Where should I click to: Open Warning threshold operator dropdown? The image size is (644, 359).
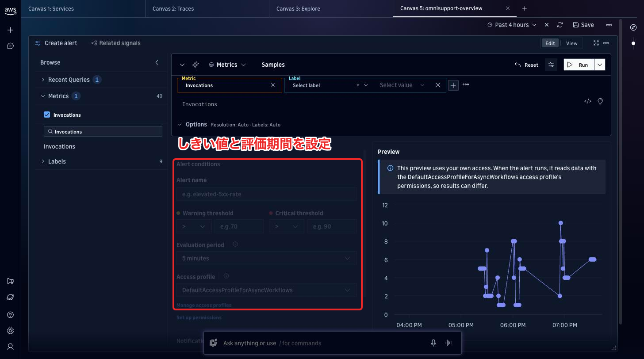pyautogui.click(x=194, y=226)
